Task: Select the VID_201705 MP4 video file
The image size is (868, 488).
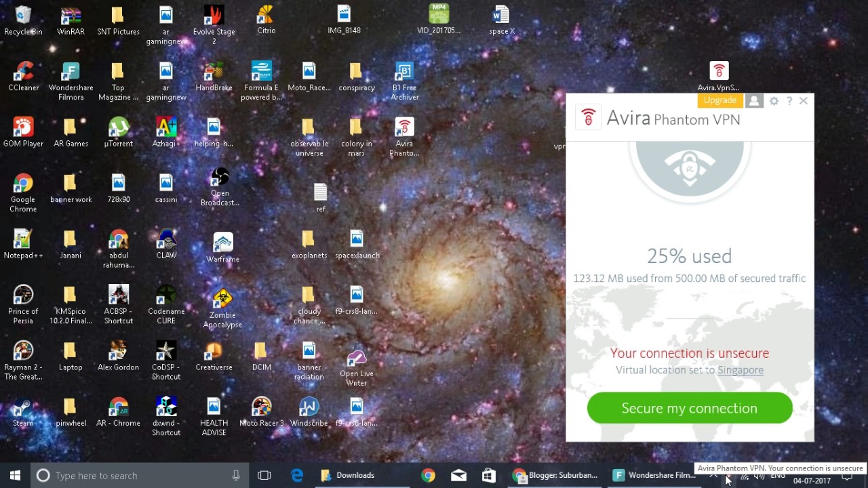Action: click(x=439, y=20)
